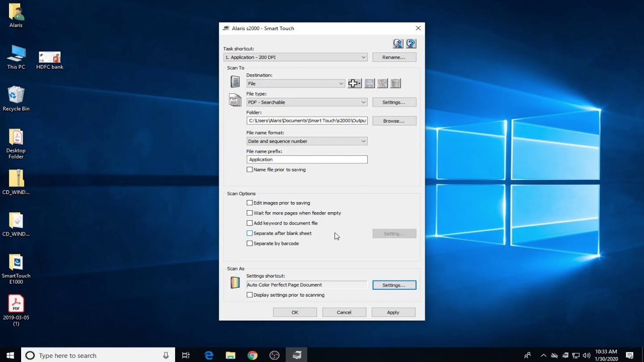
Task: Toggle Separate after blank sheet checkbox
Action: point(250,233)
